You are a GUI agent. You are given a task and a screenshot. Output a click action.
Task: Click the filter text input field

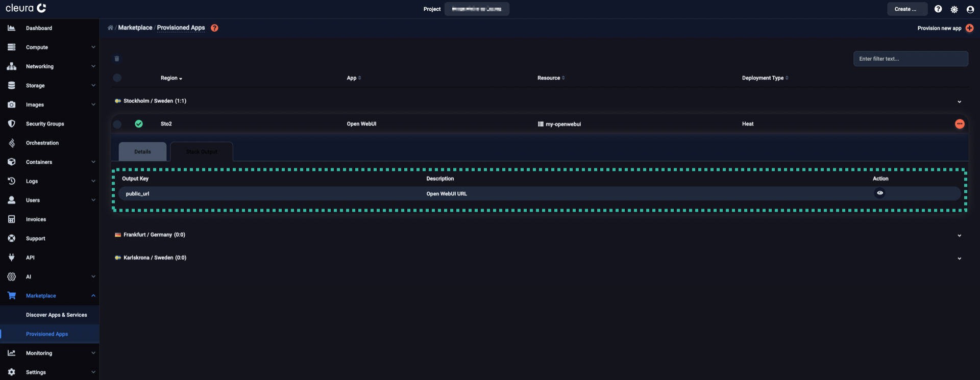(911, 59)
